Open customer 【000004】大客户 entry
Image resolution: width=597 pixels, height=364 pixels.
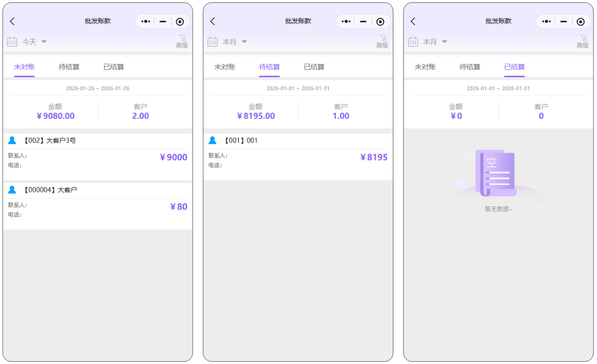click(97, 206)
